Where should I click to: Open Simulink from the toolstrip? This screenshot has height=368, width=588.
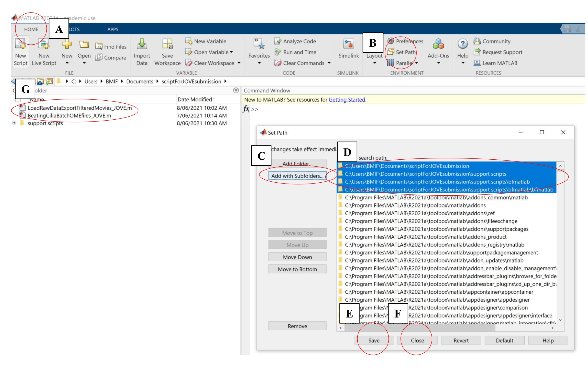(x=348, y=44)
